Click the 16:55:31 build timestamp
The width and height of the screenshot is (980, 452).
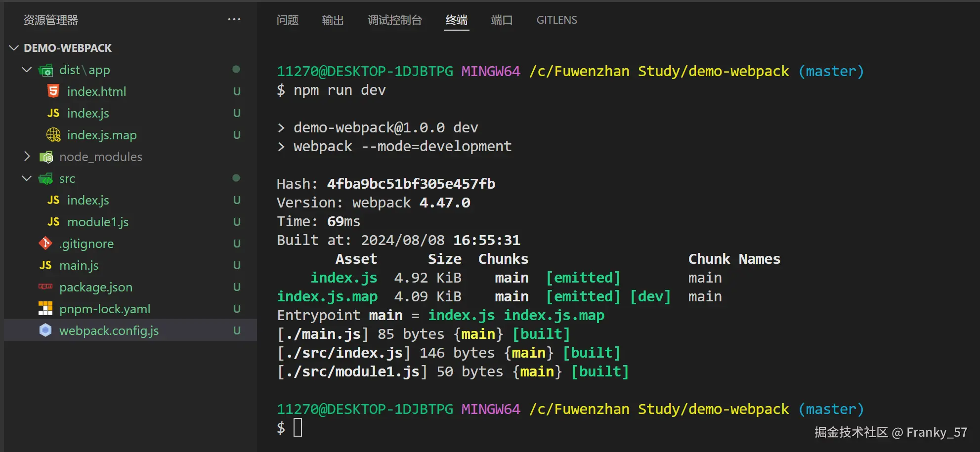(x=487, y=240)
